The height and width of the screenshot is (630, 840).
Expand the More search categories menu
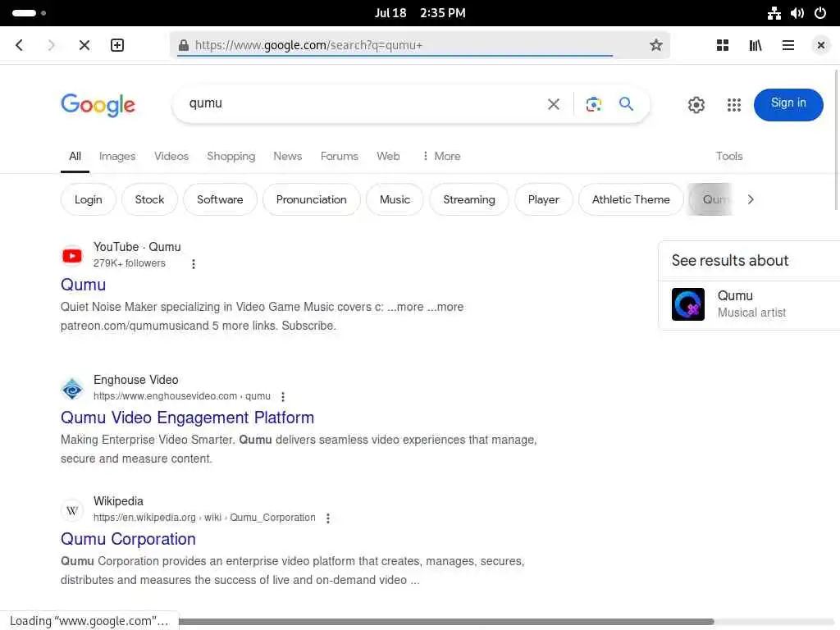441,156
